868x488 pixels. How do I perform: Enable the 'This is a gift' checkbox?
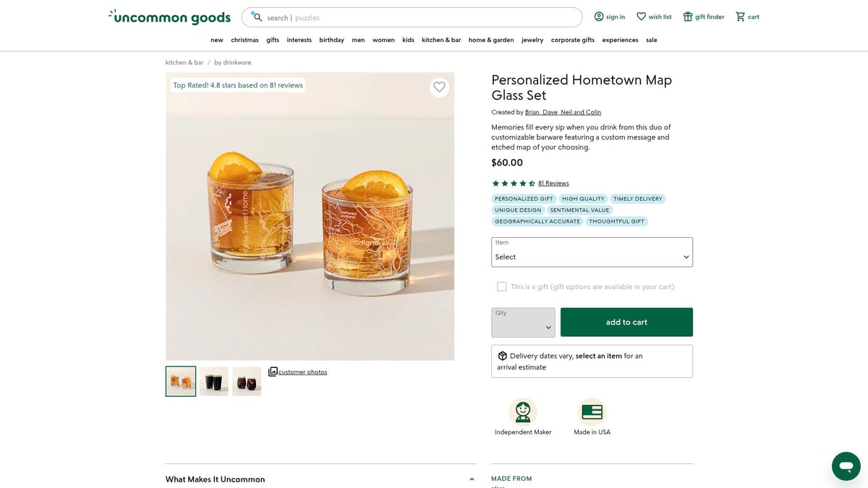501,286
